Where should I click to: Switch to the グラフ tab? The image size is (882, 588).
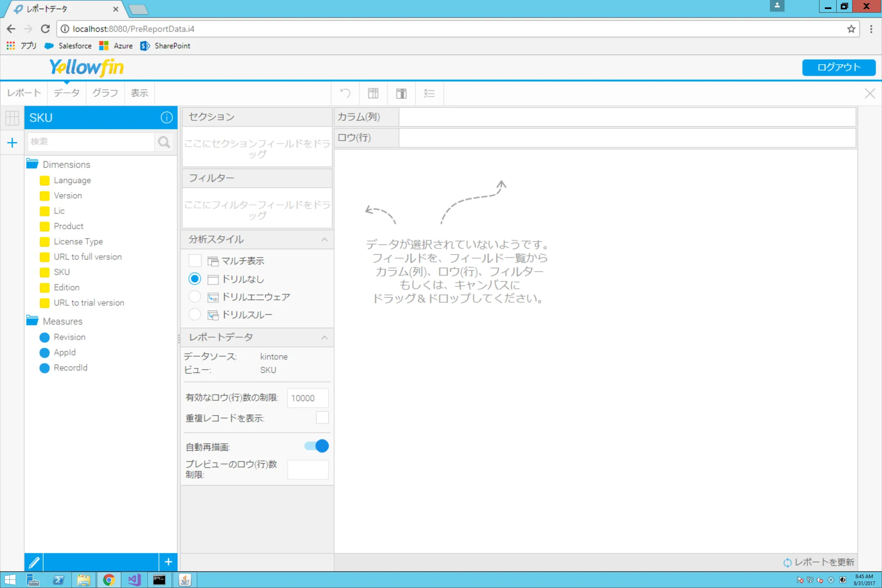point(105,93)
